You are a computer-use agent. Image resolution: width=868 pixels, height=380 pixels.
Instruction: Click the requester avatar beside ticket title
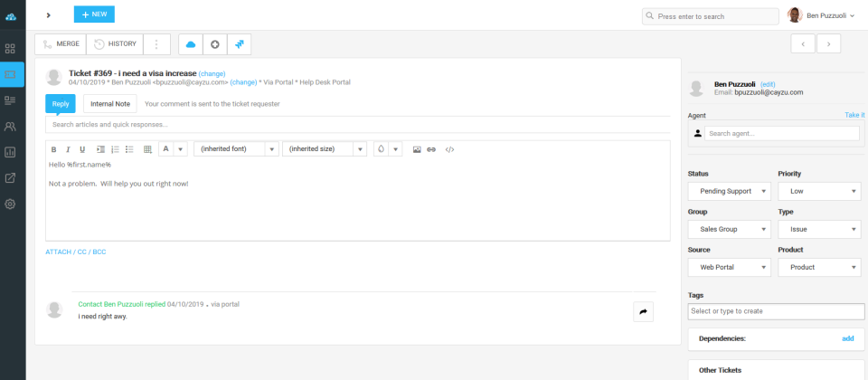[53, 78]
